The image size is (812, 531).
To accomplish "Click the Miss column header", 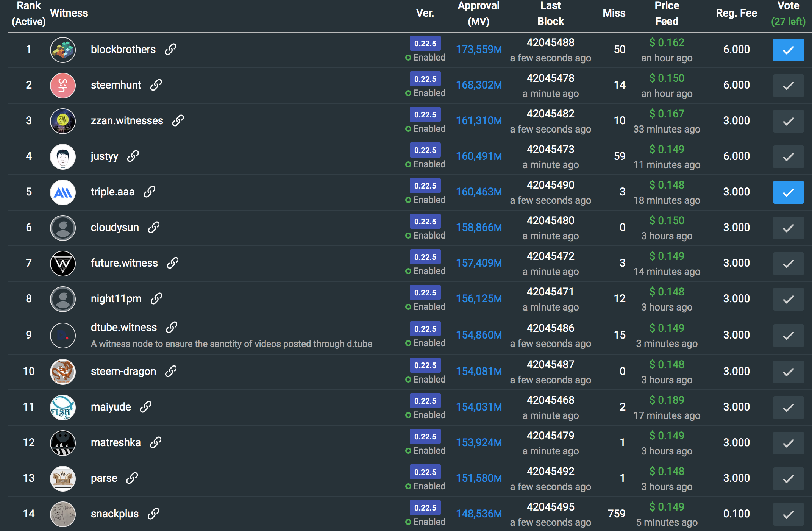I will (x=614, y=13).
